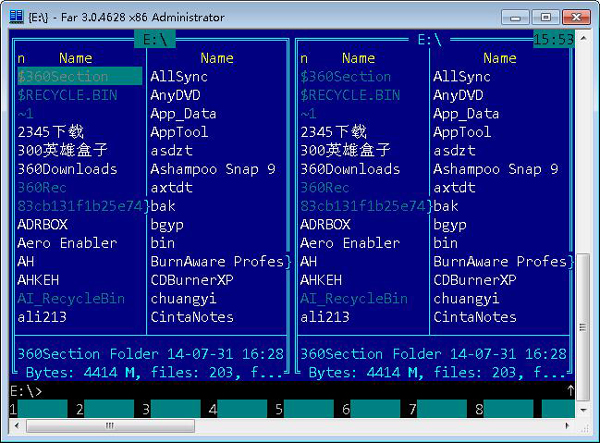Click function key bar button 3

coord(171,409)
